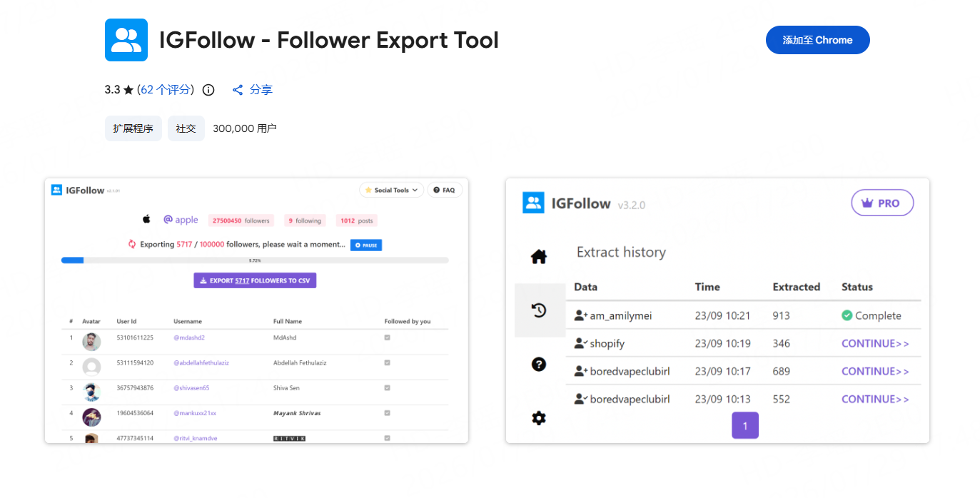Toggle Followed checkbox for Abdellah Fethulaziz
This screenshot has width=980, height=498.
pyautogui.click(x=388, y=362)
